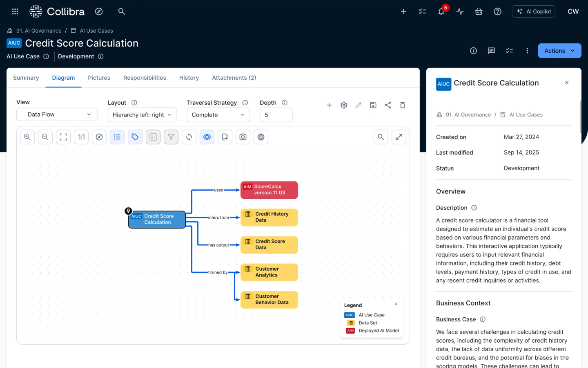Toggle the eye visibility overlay button

pos(207,137)
